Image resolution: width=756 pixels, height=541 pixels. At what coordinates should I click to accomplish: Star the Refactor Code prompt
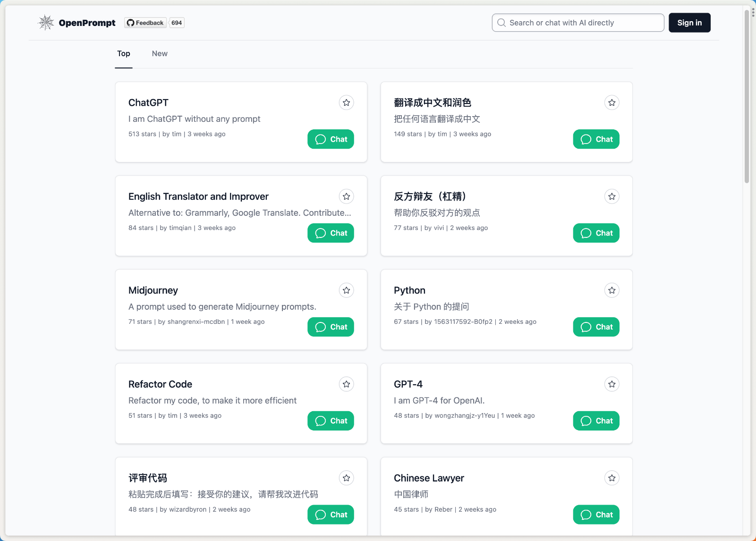coord(346,384)
